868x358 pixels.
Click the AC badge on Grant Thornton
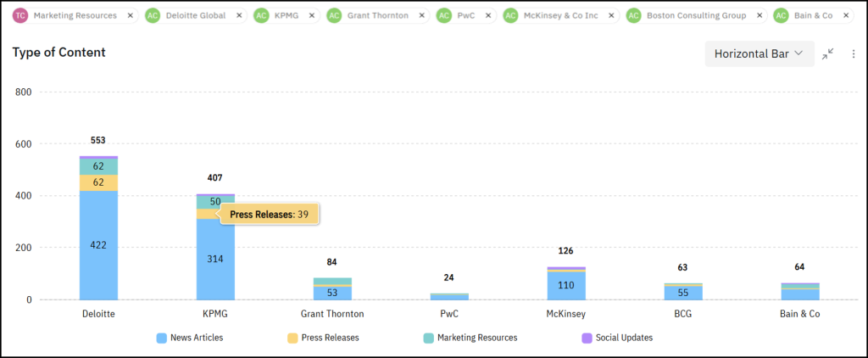334,15
